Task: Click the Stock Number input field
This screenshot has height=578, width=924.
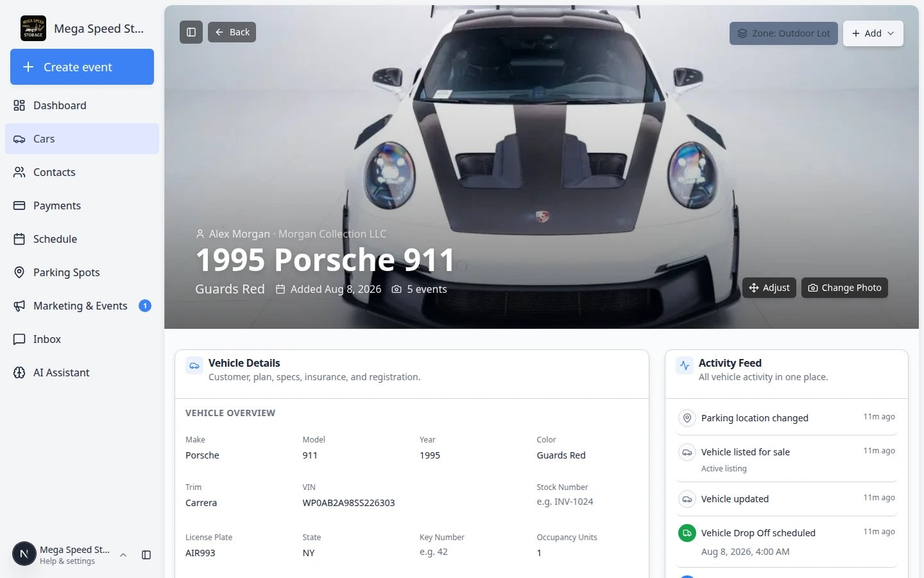Action: pyautogui.click(x=587, y=502)
